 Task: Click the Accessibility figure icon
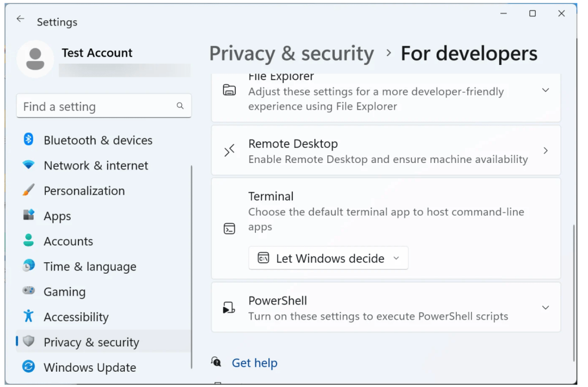(29, 316)
